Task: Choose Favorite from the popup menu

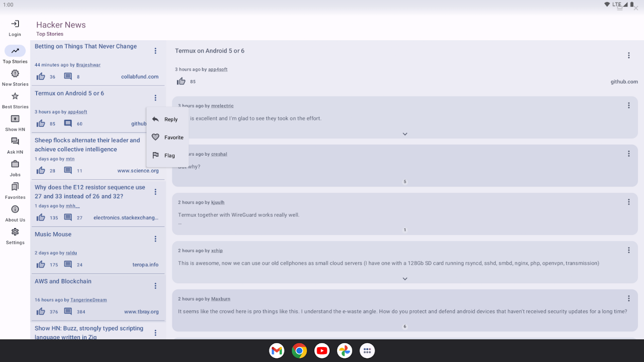Action: (x=168, y=138)
